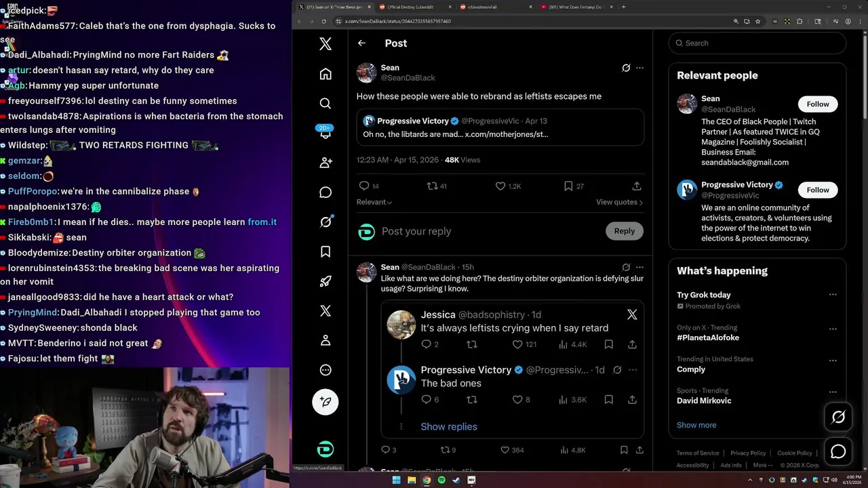Repost the main post with 41 reposts
The image size is (868, 488).
[x=436, y=186]
